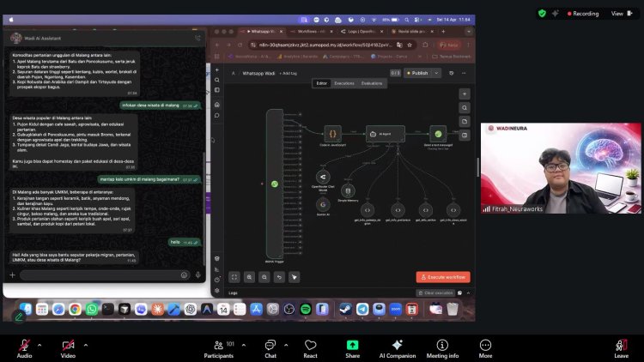Open the Publish dropdown arrow in n8n
This screenshot has height=362, width=644.
tap(436, 73)
